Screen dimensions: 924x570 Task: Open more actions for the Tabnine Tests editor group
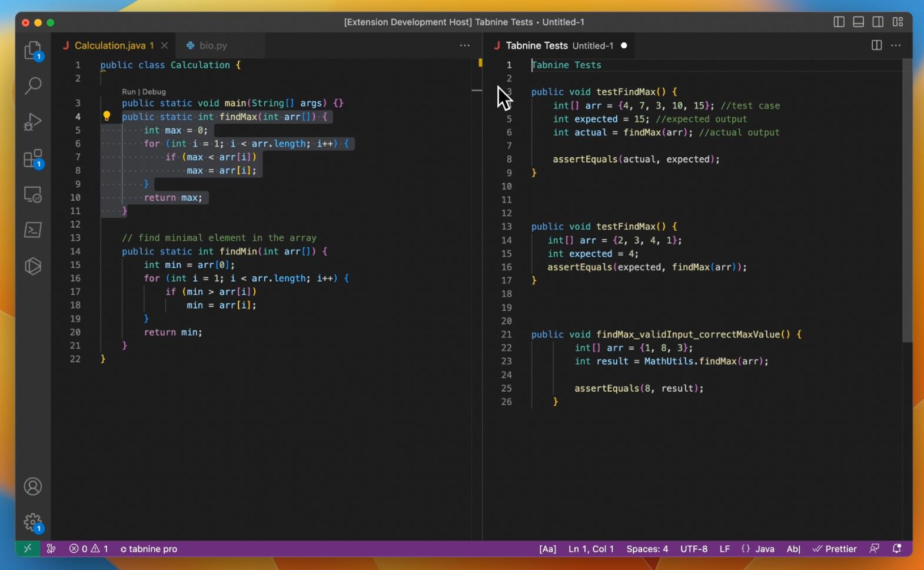tap(896, 45)
